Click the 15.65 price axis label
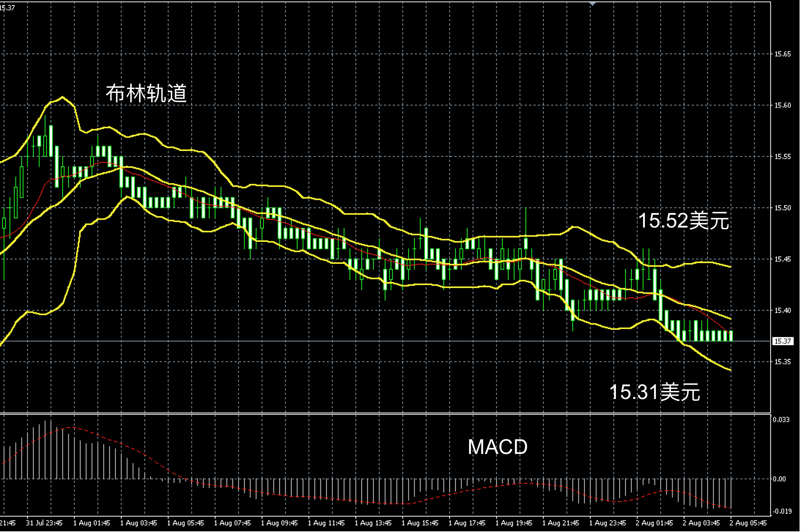The height and width of the screenshot is (532, 801). click(x=782, y=54)
